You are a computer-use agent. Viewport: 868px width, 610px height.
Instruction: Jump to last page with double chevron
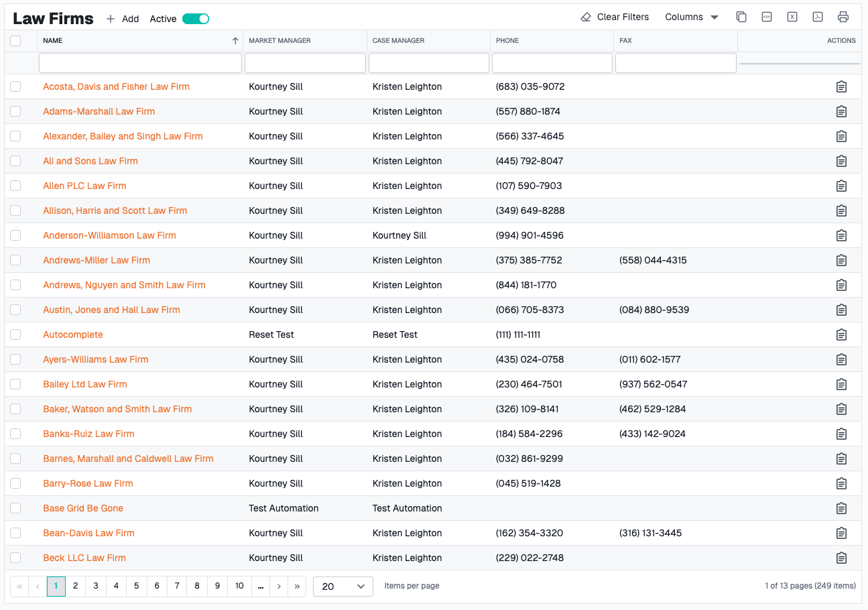(297, 586)
